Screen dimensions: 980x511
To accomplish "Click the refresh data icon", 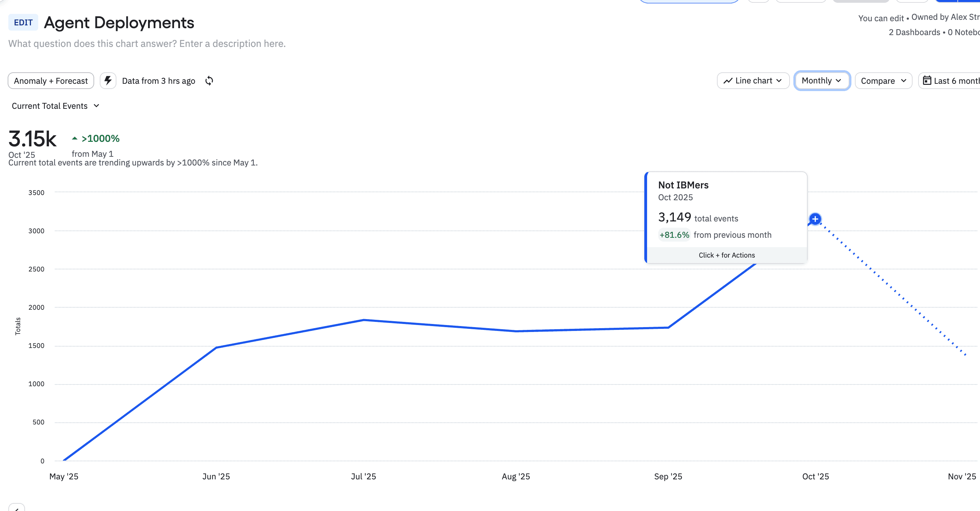I will coord(209,81).
